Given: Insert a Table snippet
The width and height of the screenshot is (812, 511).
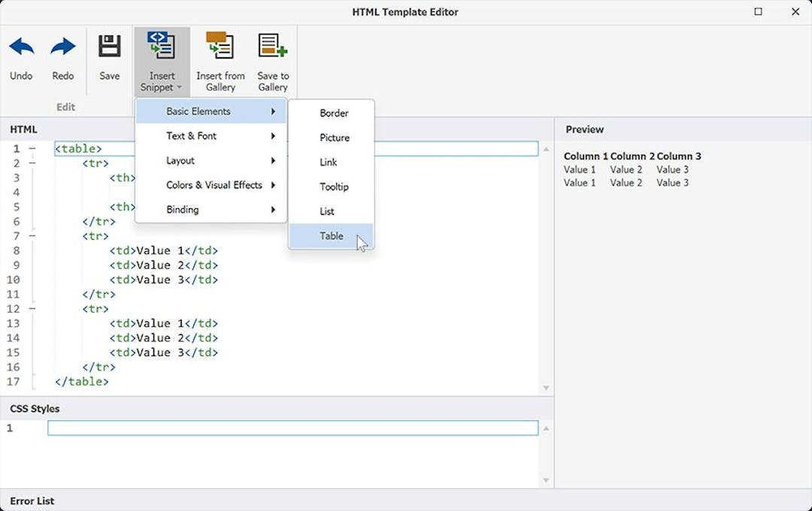Looking at the screenshot, I should pyautogui.click(x=331, y=235).
